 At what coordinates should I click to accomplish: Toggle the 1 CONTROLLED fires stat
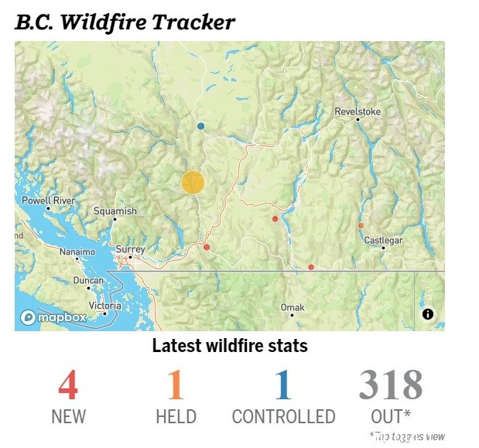(283, 396)
